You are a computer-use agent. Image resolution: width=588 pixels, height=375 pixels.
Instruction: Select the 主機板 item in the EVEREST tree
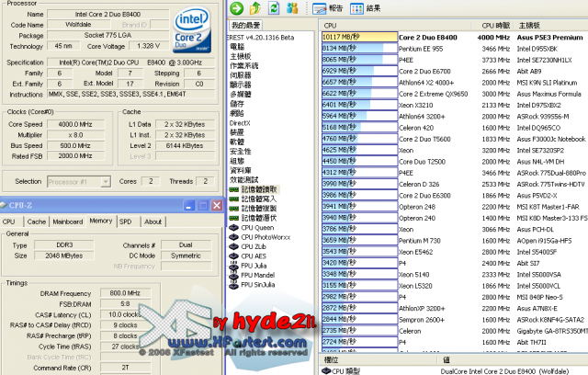pyautogui.click(x=241, y=56)
